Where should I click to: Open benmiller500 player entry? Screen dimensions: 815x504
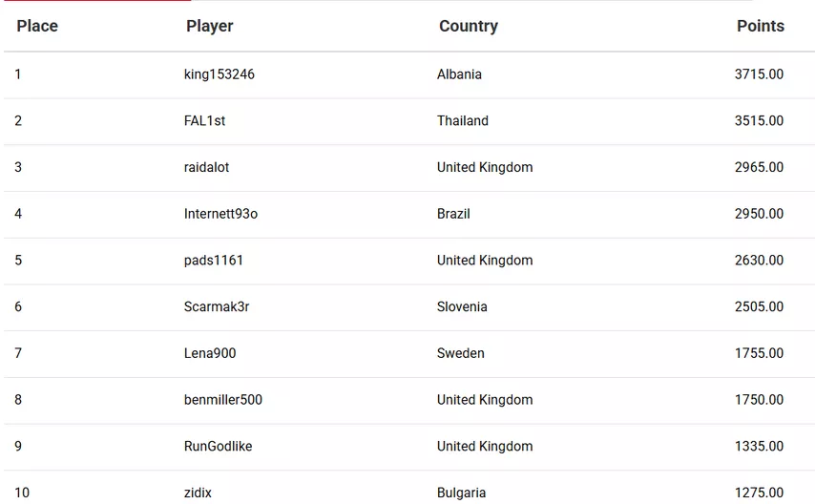click(223, 400)
